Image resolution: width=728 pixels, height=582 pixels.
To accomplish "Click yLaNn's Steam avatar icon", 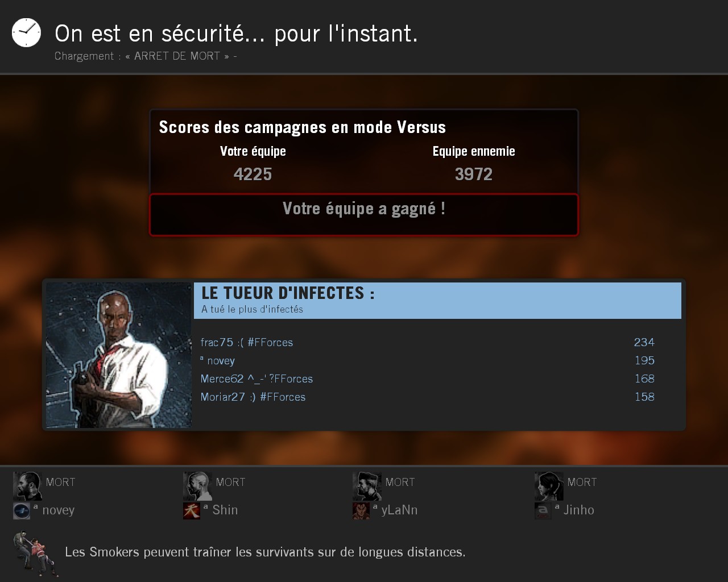I will tap(361, 511).
